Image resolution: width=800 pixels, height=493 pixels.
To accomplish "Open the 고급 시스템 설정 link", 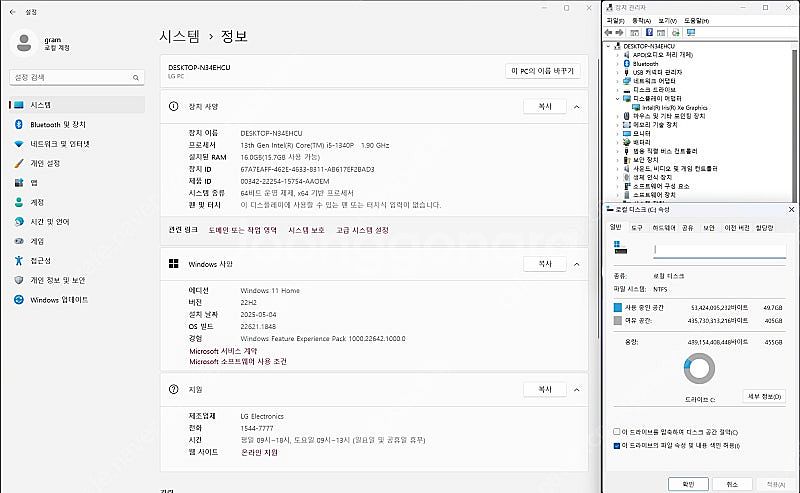I will coord(362,230).
